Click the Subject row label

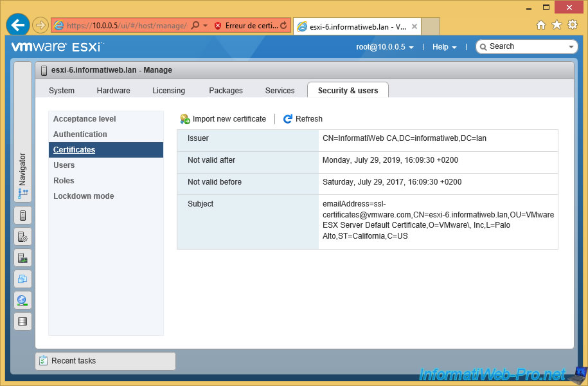(x=200, y=204)
